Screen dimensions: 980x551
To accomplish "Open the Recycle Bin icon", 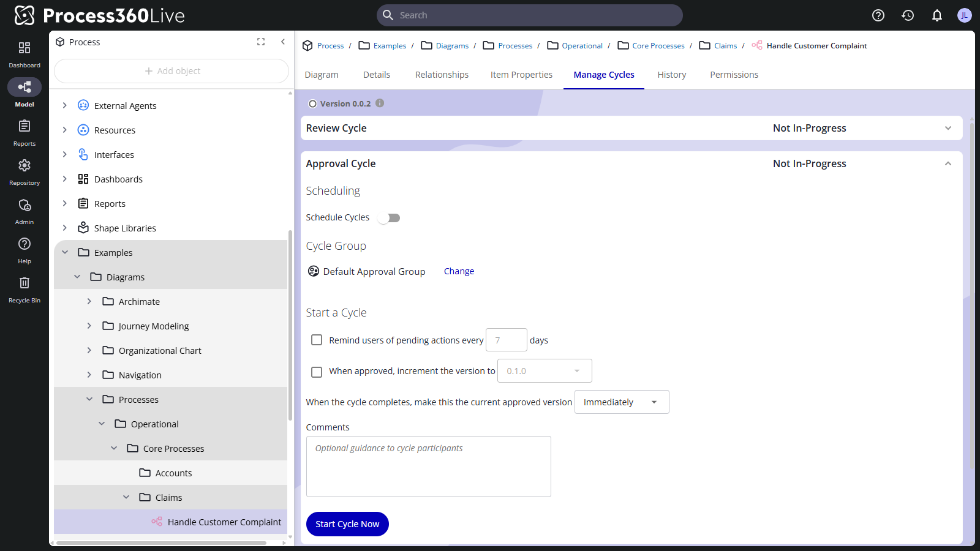I will coord(24,283).
